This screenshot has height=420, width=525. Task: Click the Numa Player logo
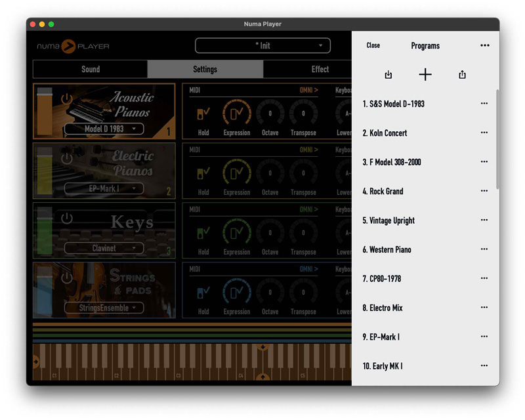73,46
